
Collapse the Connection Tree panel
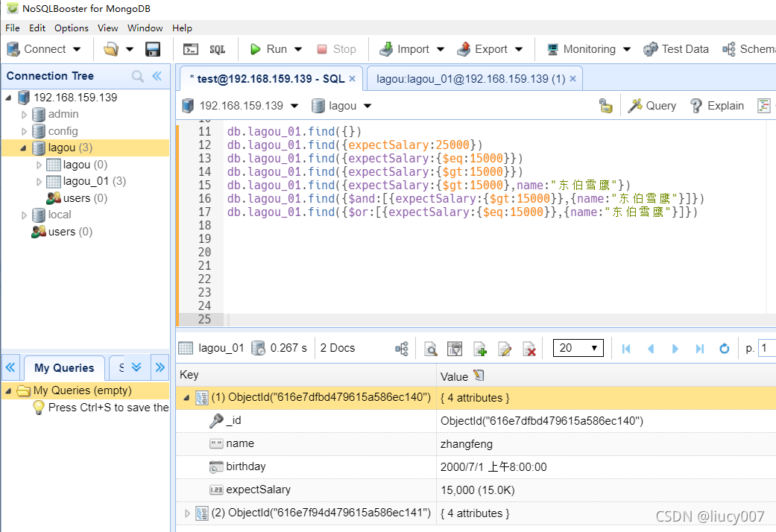click(157, 76)
